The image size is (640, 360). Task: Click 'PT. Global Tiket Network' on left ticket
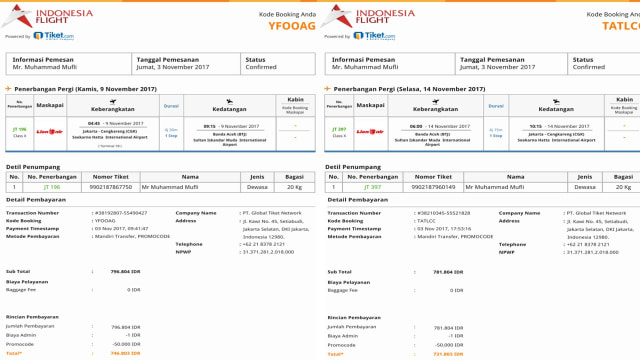click(x=272, y=213)
